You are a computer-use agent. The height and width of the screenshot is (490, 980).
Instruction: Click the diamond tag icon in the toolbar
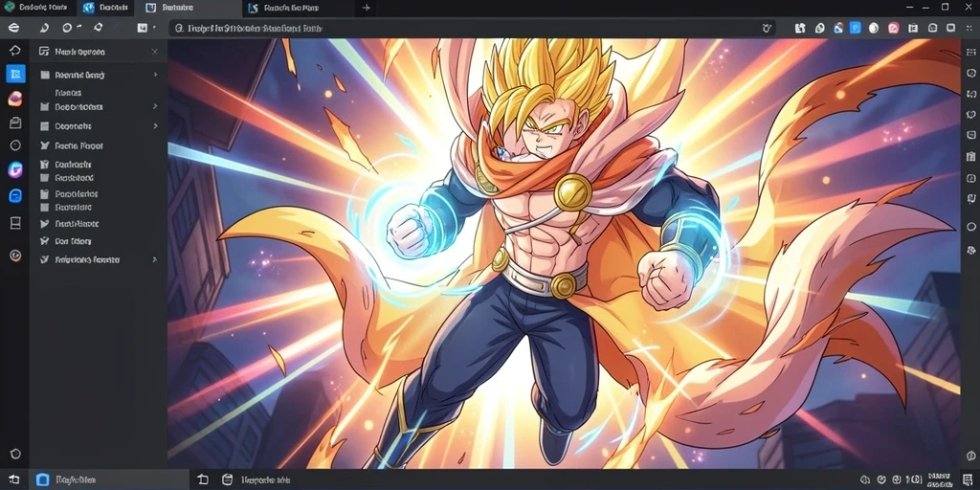(99, 28)
